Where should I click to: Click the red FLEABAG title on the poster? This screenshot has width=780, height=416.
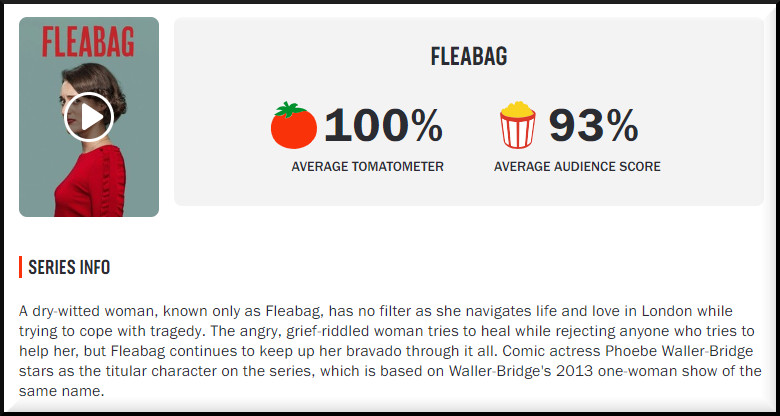[x=89, y=42]
